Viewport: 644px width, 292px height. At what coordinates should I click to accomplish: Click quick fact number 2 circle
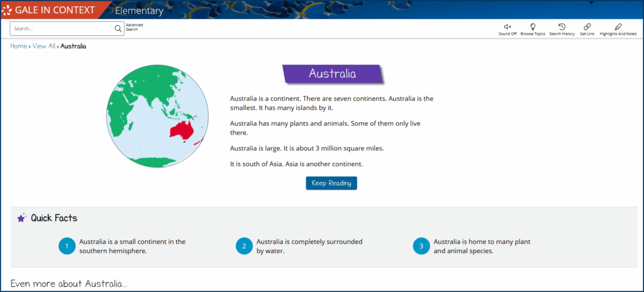(244, 246)
